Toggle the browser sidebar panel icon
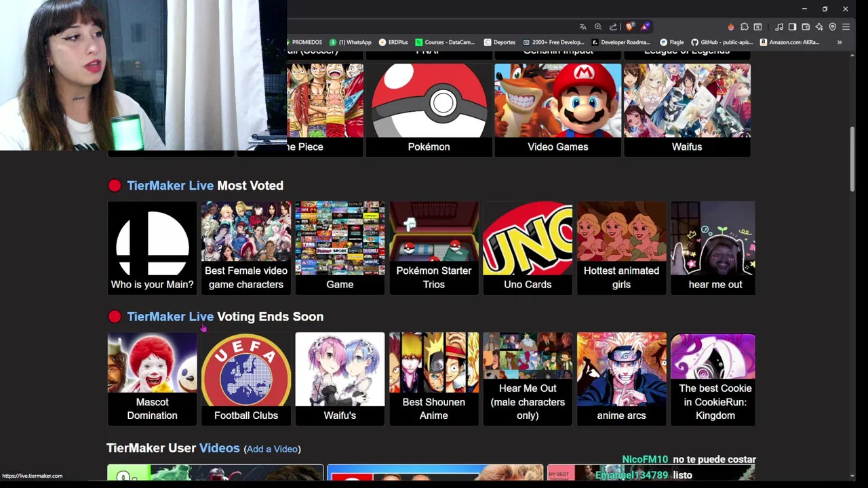868x488 pixels. coord(792,27)
